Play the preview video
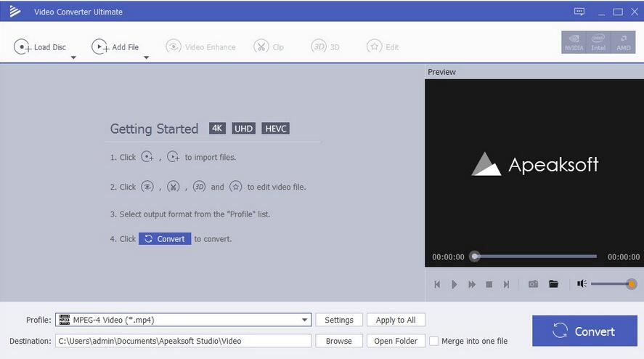Screen dimensions: 644x359 pyautogui.click(x=455, y=284)
